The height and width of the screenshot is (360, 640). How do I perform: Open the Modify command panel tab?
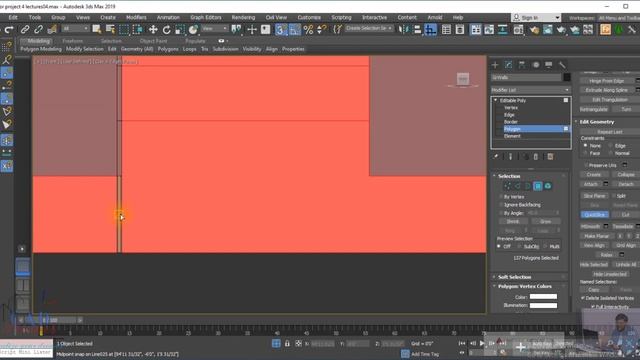click(x=509, y=65)
